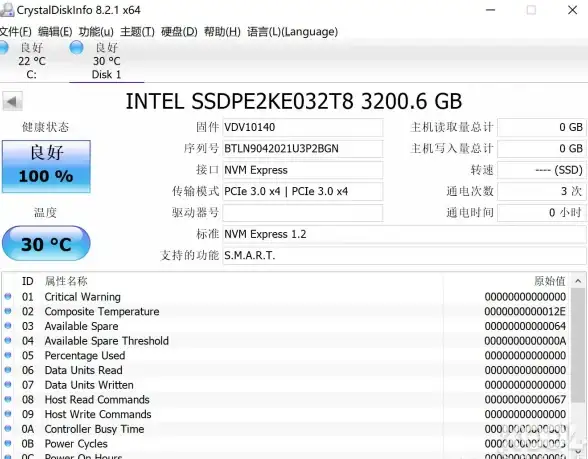Open the 文件(F) menu

point(16,32)
